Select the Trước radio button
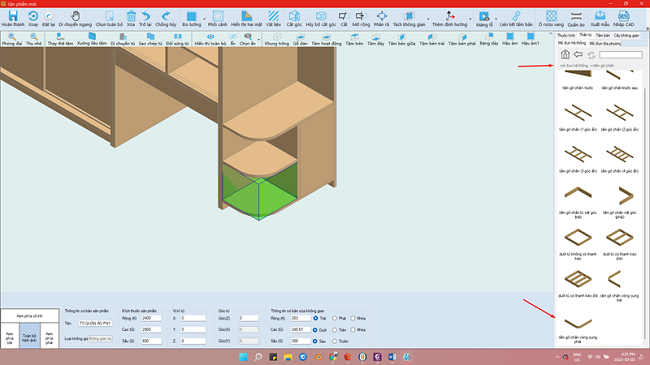Viewport: 650px width, 365px height. pyautogui.click(x=335, y=341)
